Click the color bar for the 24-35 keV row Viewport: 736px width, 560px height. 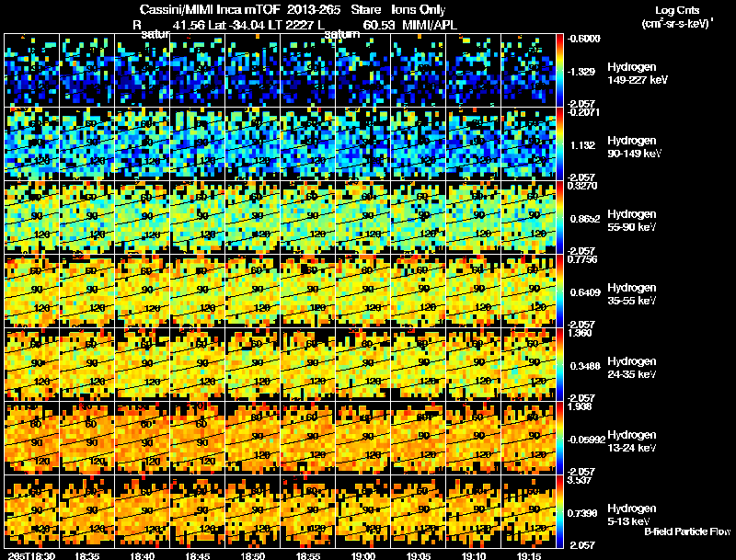click(560, 365)
